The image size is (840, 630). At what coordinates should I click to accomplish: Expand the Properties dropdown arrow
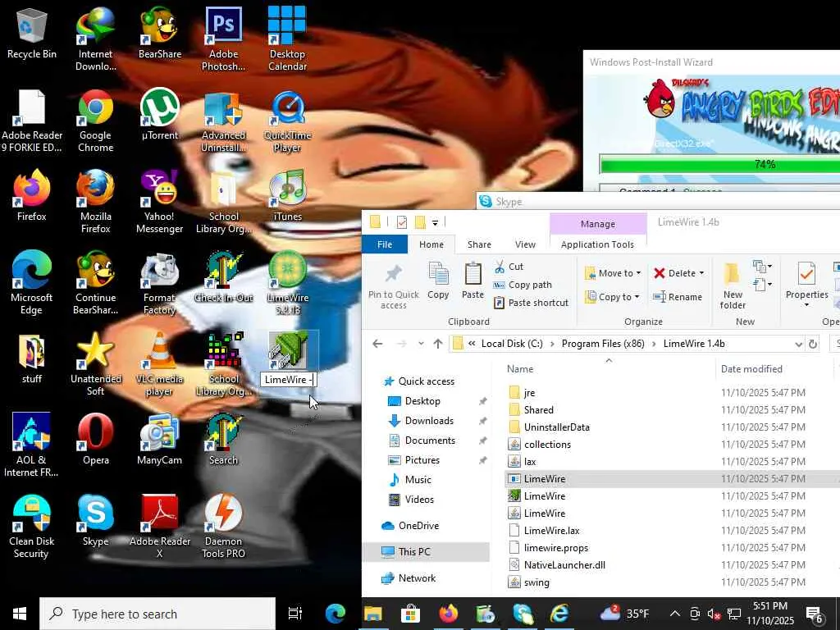806,305
